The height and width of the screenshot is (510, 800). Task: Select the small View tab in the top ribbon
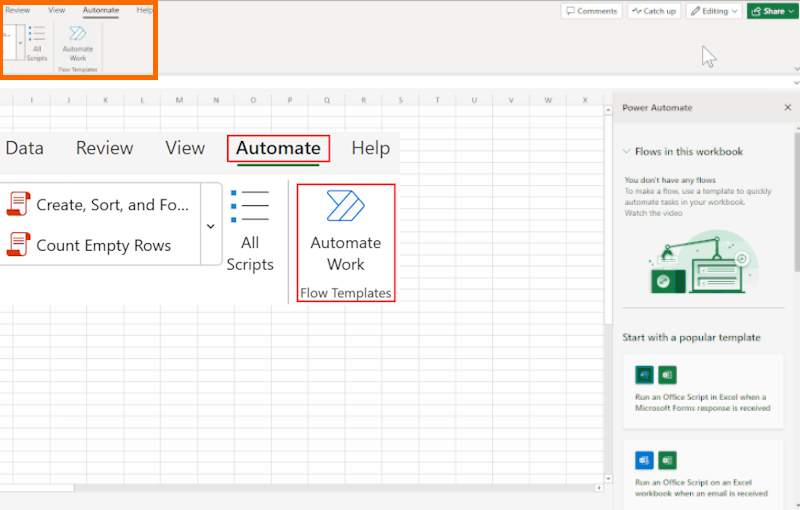57,10
